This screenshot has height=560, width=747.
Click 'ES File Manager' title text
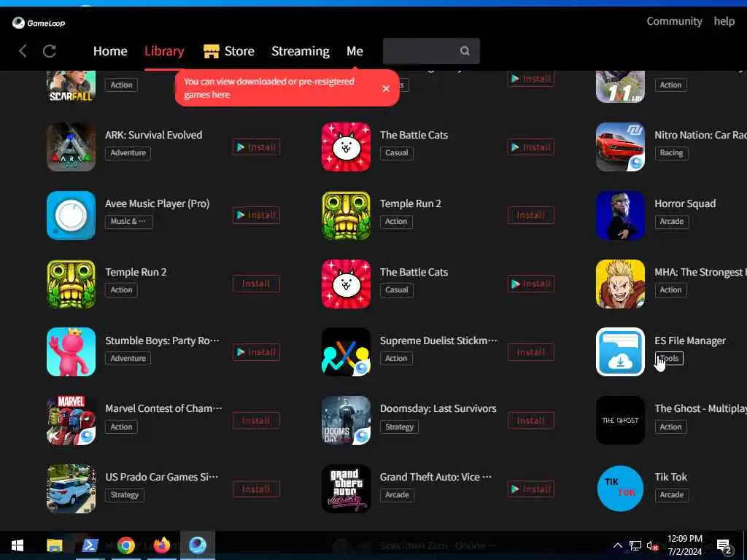(690, 341)
